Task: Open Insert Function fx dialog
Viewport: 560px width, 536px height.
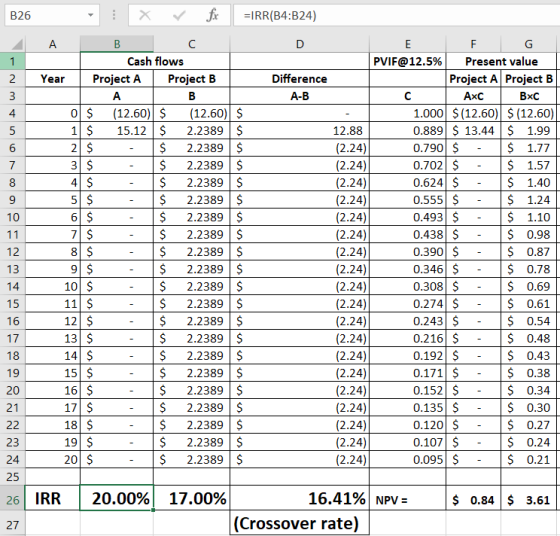Action: point(212,15)
